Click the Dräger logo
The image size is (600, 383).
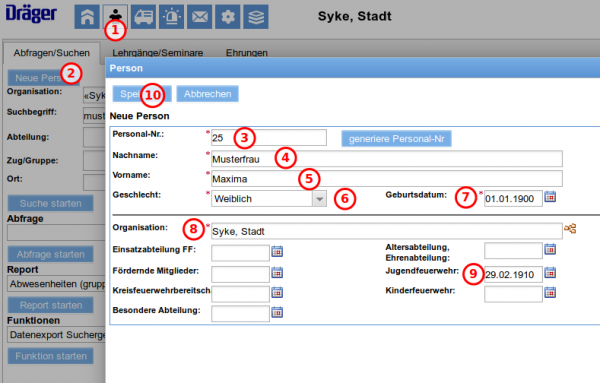(x=31, y=14)
